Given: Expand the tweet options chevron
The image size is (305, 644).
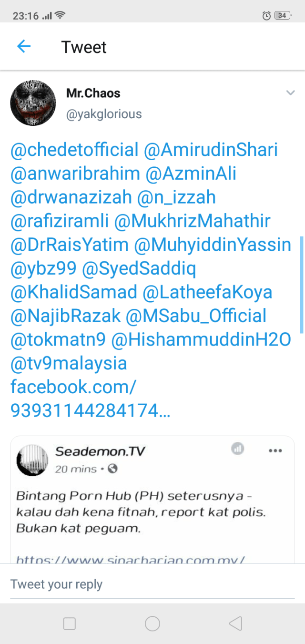Looking at the screenshot, I should (290, 92).
